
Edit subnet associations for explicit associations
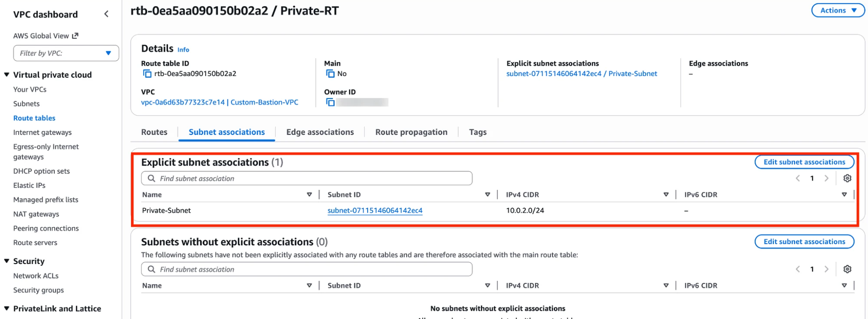(x=804, y=162)
